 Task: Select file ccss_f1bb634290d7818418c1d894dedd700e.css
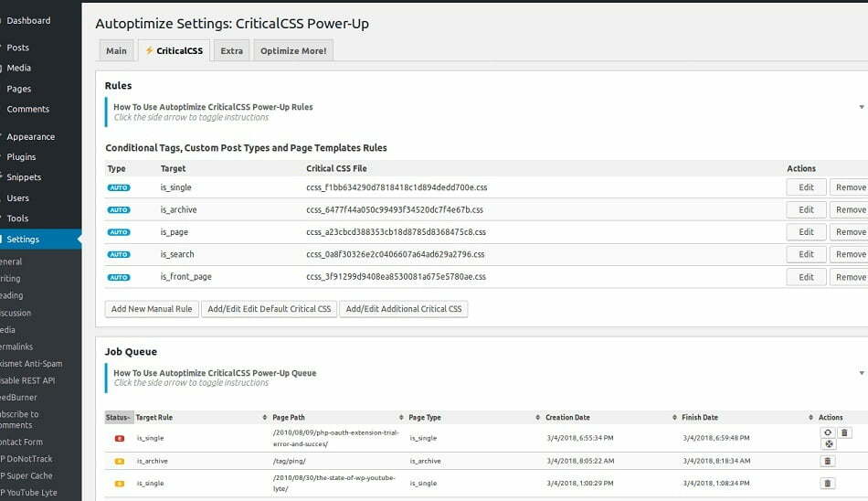click(397, 187)
